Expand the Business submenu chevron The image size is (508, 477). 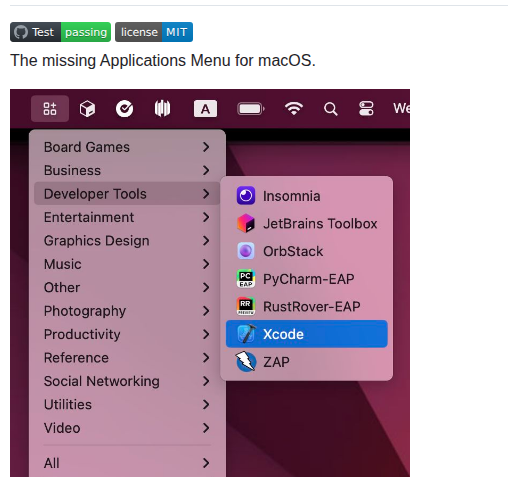206,170
